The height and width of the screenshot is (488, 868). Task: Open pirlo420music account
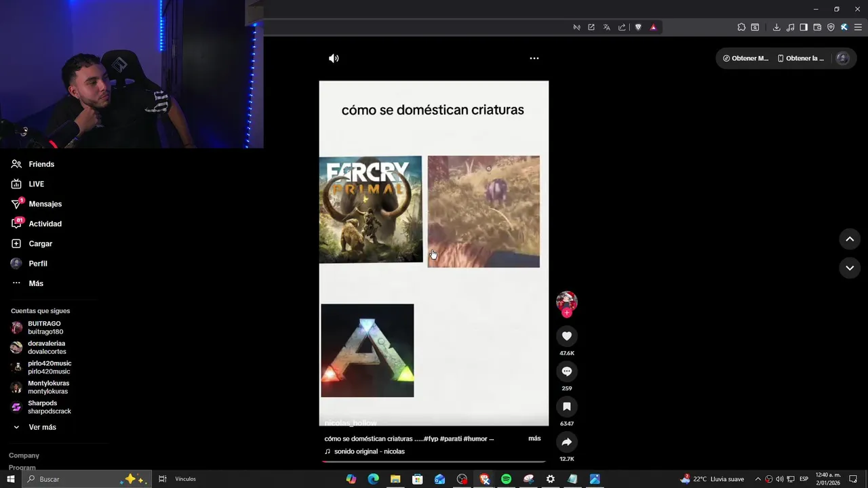click(41, 367)
